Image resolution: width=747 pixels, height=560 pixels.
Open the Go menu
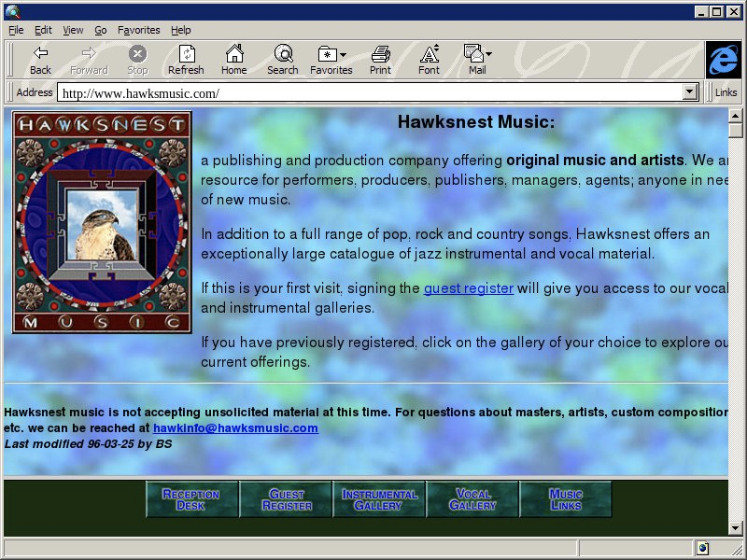100,30
